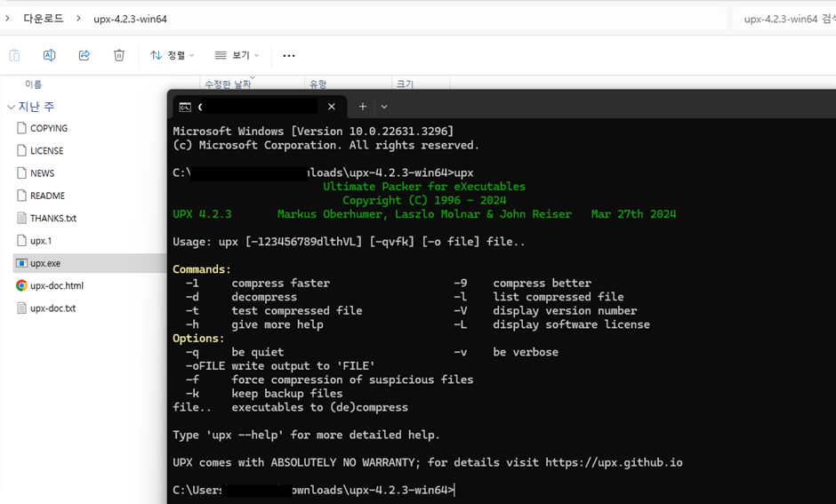Viewport: 836px width, 504px height.
Task: Sort by the 이름 column header
Action: coord(34,84)
